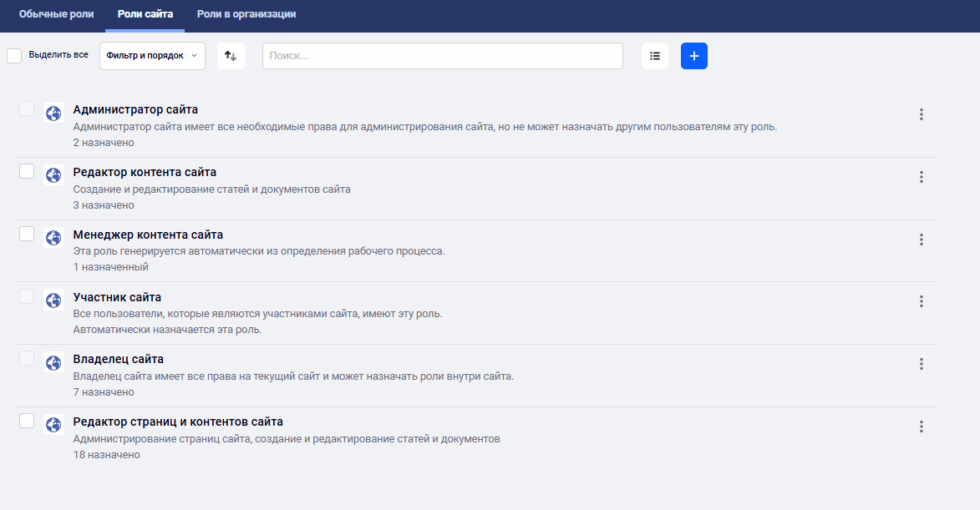The image size is (980, 510).
Task: Click globe icon of Владелец сайта role
Action: [53, 363]
